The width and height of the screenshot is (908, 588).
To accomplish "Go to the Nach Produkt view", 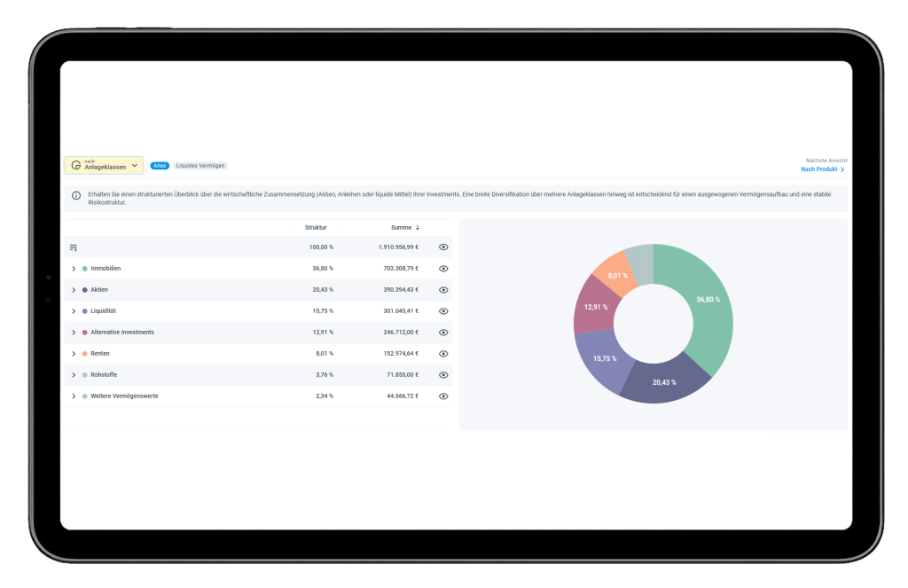I will (x=819, y=169).
